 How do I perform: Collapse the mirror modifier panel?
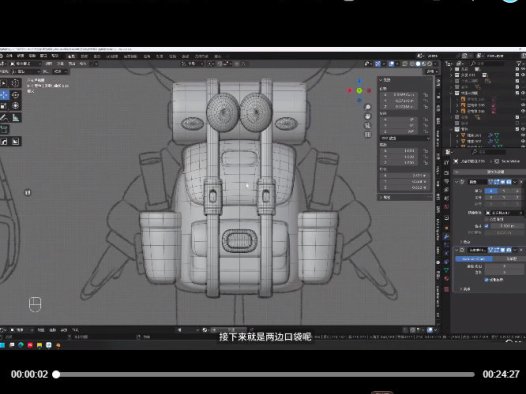tap(457, 182)
